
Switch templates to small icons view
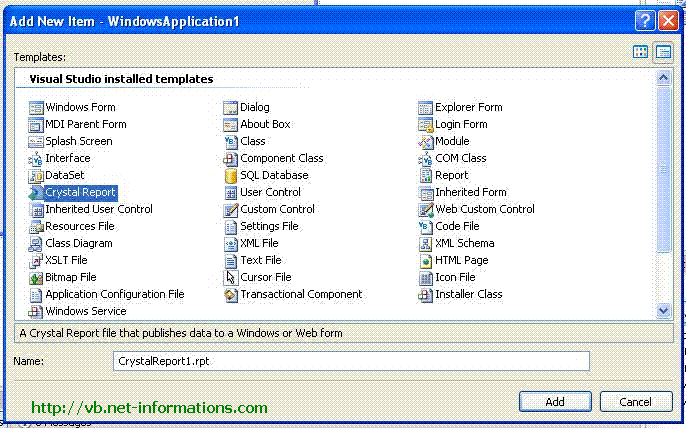[x=663, y=52]
